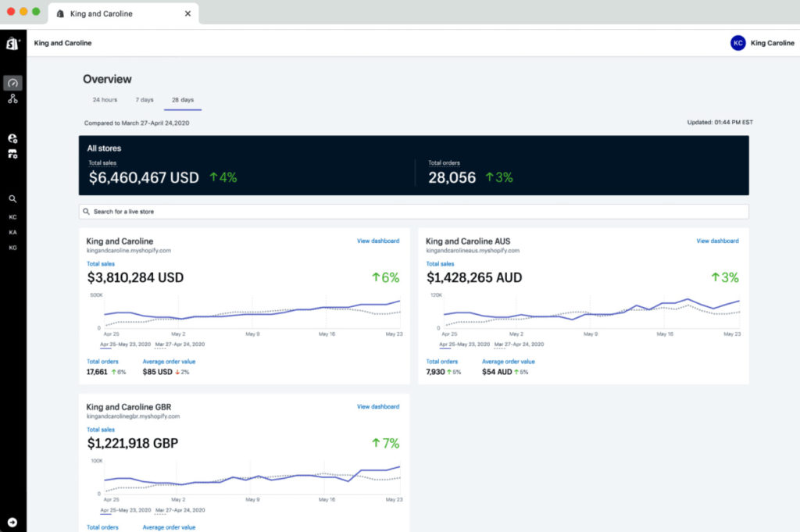Click the browser tab favicon for King and Caroline

coord(59,12)
